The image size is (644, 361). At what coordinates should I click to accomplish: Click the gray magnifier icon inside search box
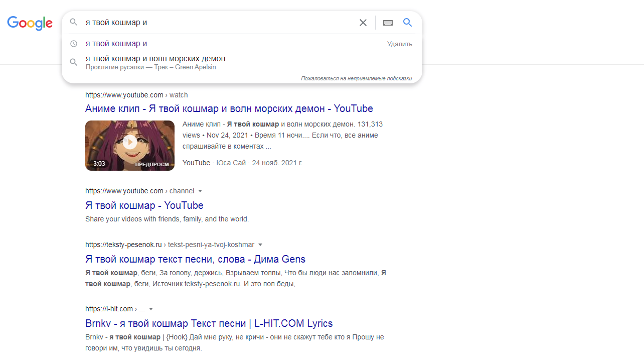(x=74, y=23)
